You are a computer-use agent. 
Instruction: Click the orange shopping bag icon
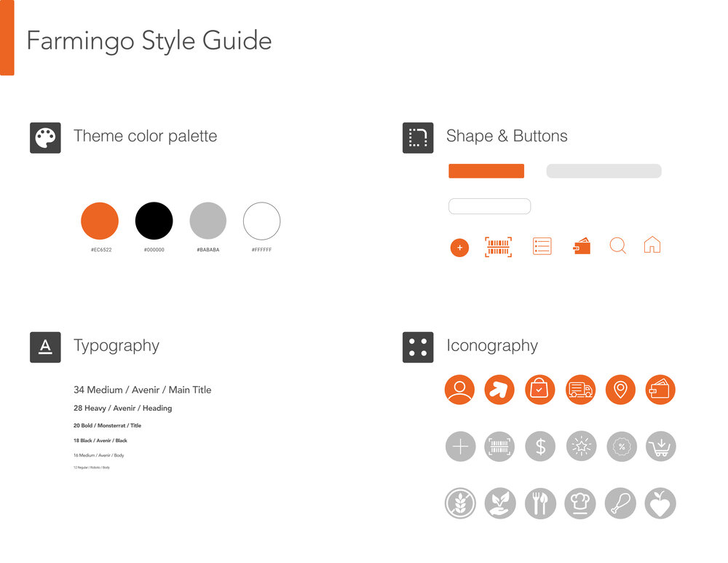coord(540,390)
